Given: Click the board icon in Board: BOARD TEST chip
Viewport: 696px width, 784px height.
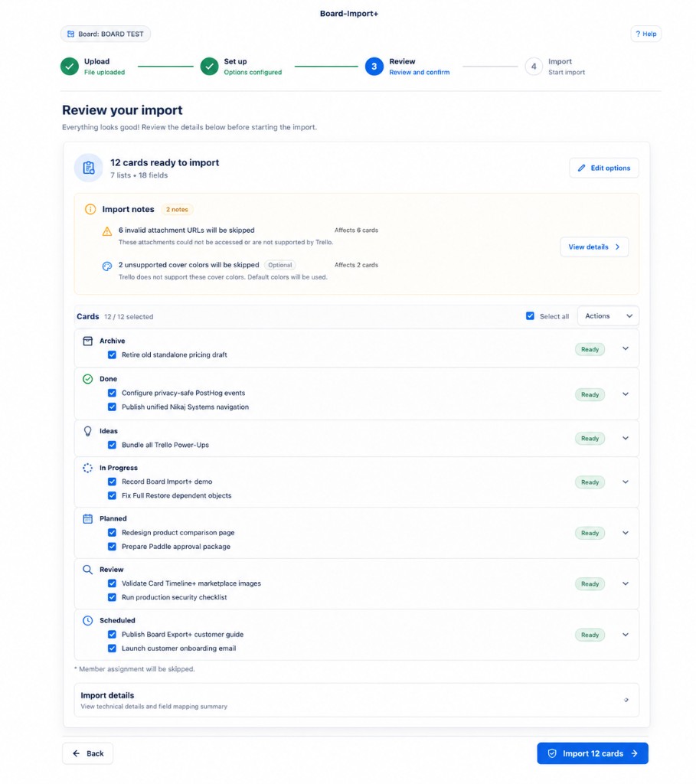Looking at the screenshot, I should coord(71,34).
